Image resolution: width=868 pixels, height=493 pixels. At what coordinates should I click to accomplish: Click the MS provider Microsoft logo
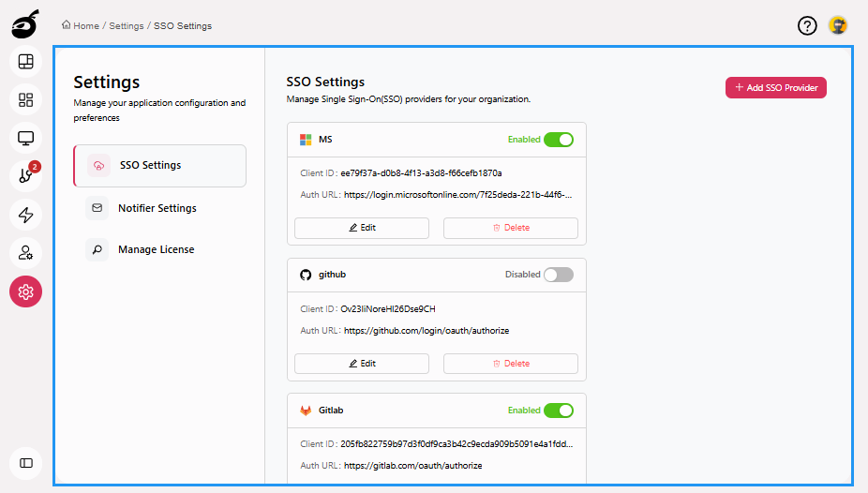pos(306,140)
